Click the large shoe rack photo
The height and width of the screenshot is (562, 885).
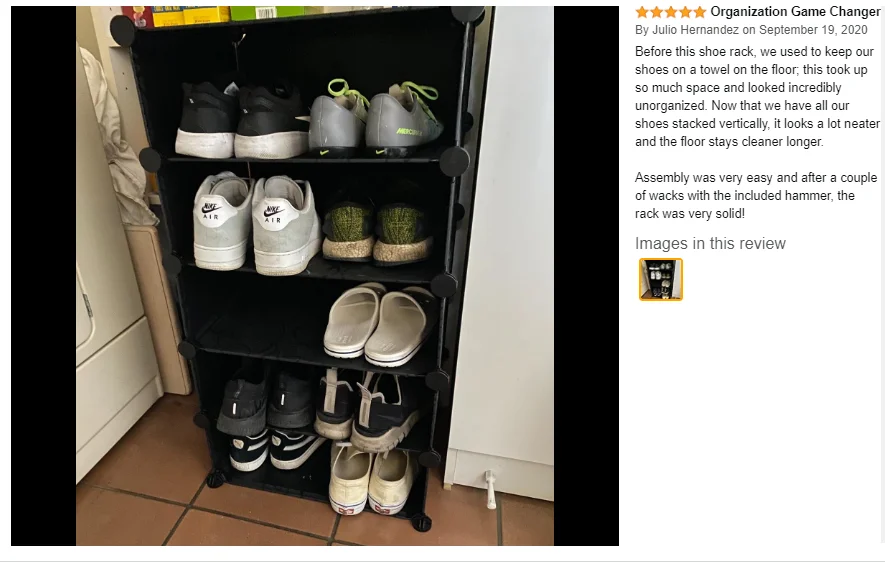point(315,276)
